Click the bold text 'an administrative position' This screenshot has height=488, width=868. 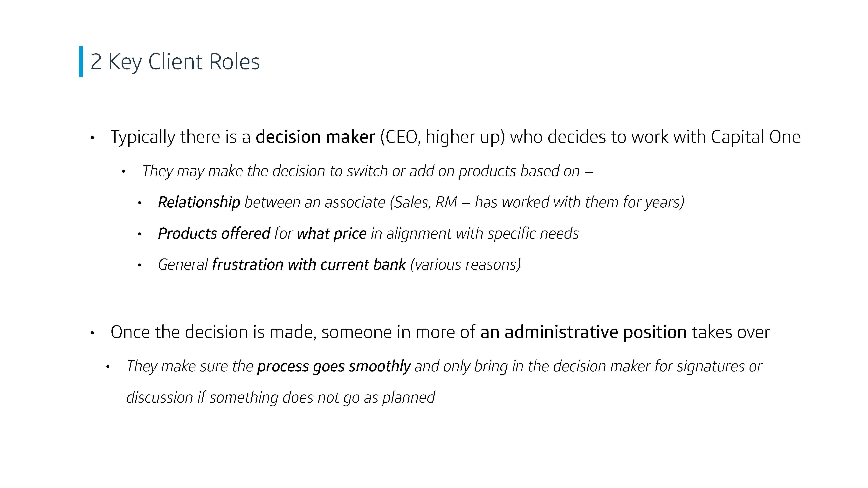pyautogui.click(x=583, y=332)
